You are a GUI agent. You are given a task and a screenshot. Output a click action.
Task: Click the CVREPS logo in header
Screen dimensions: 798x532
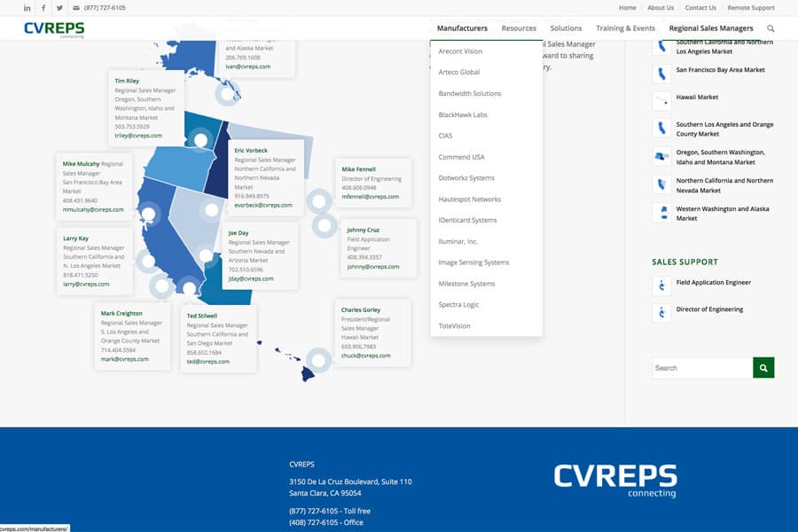click(54, 29)
